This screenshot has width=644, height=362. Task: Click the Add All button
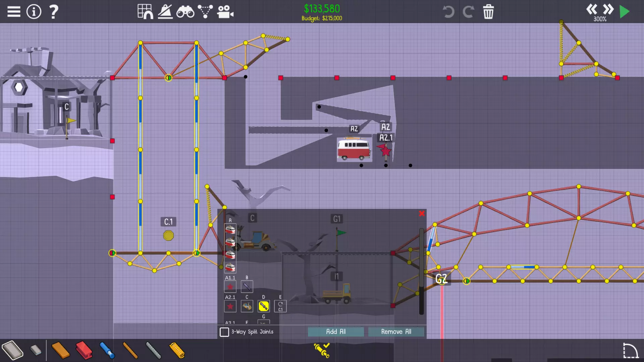(336, 331)
